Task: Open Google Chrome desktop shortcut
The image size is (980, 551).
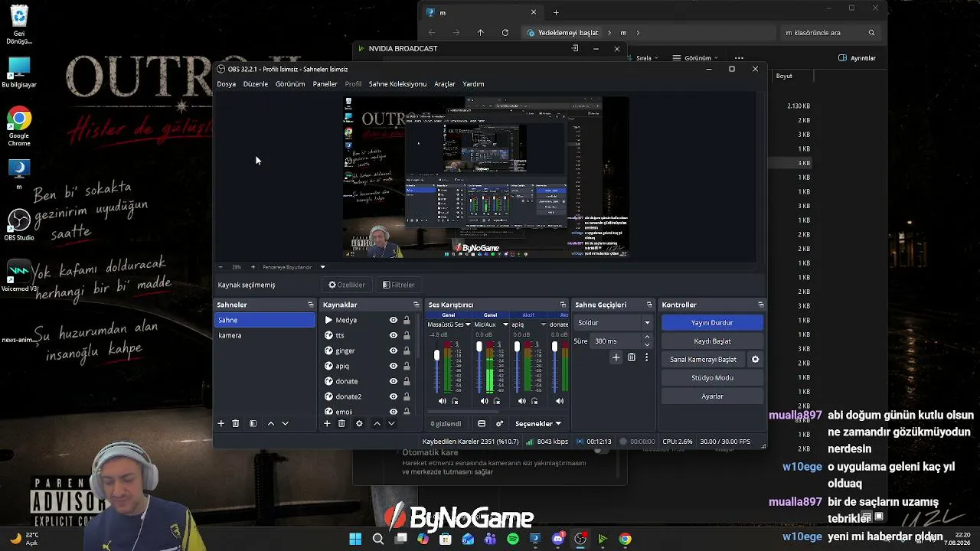Action: [x=19, y=126]
